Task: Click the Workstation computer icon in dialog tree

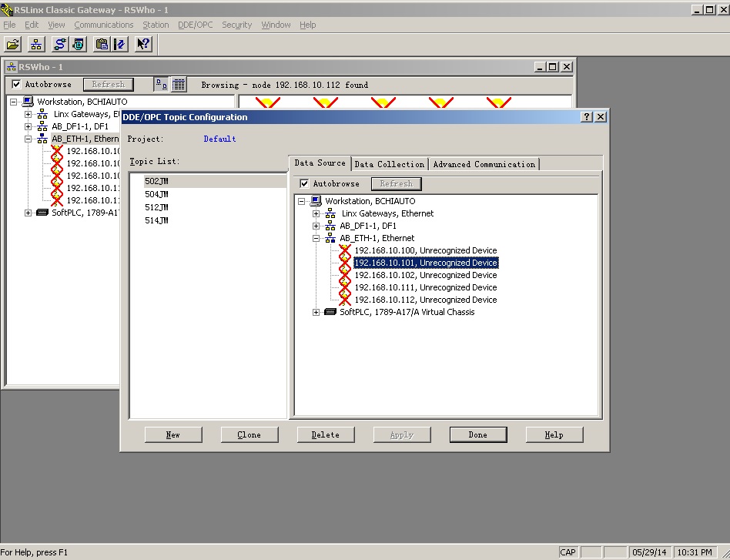Action: click(x=316, y=201)
